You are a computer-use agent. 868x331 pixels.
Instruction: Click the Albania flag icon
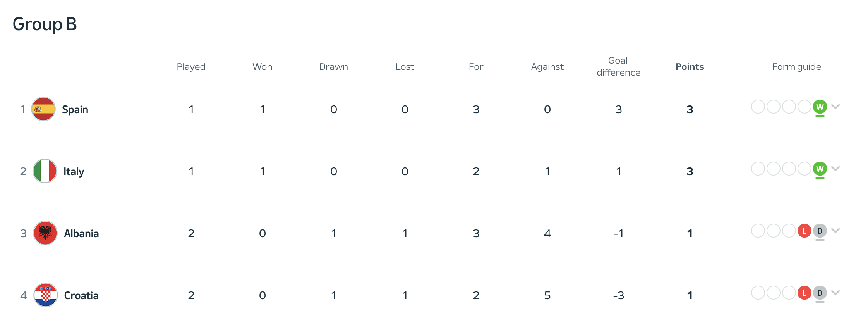point(45,233)
